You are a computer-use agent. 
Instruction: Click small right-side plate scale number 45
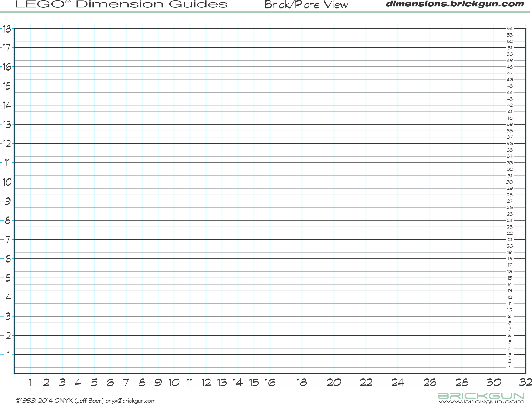click(510, 86)
